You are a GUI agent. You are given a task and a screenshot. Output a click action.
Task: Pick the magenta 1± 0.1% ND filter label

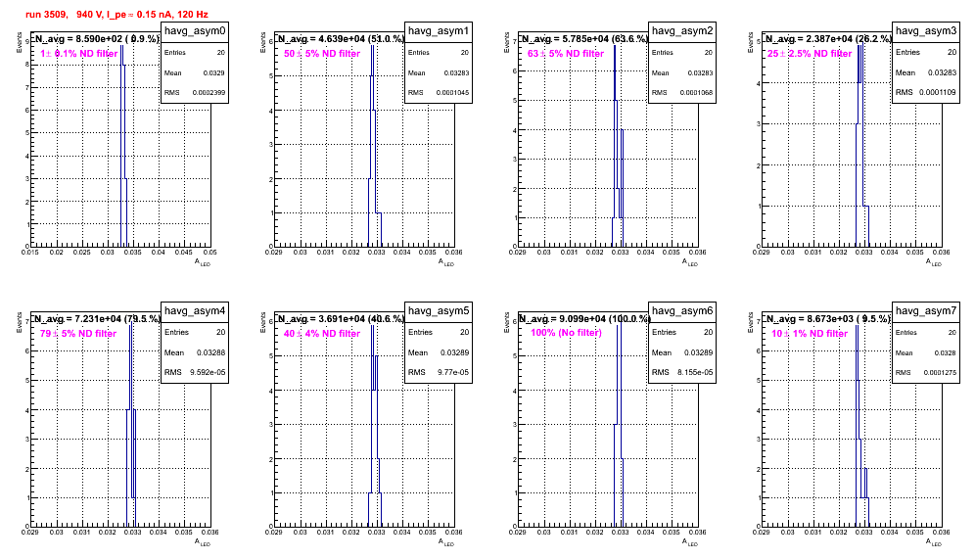79,54
